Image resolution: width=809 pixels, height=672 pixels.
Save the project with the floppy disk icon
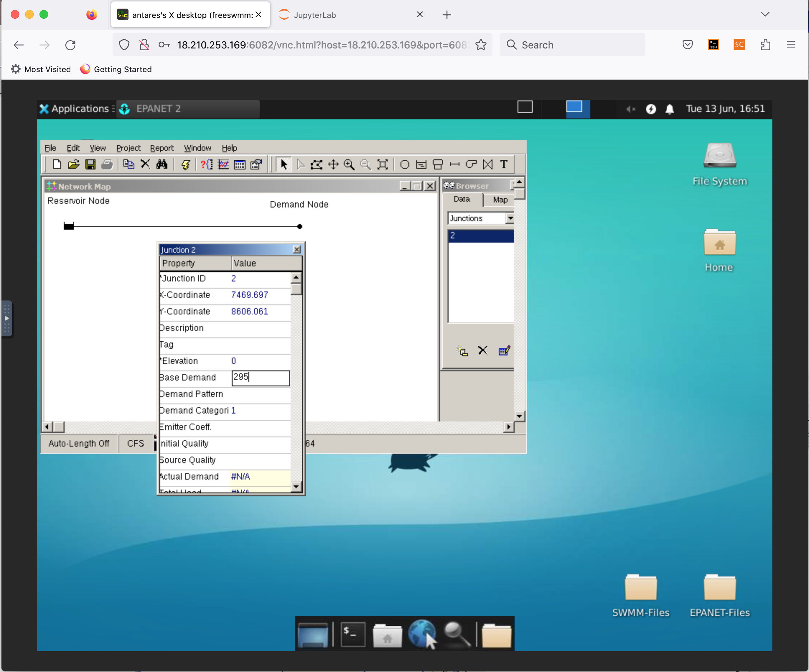tap(90, 164)
